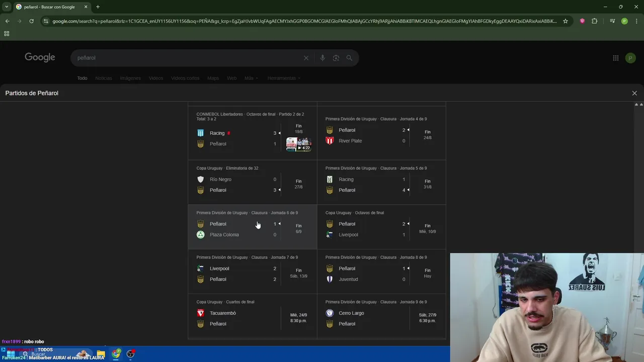644x362 pixels.
Task: Switch to the Noticias tab
Action: click(104, 78)
